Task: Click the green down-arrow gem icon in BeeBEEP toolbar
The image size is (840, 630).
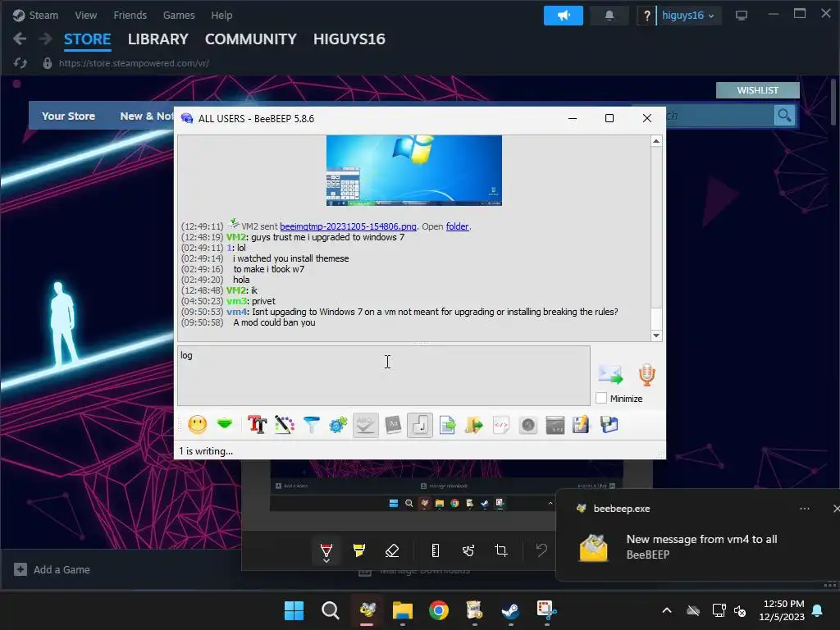Action: coord(225,424)
